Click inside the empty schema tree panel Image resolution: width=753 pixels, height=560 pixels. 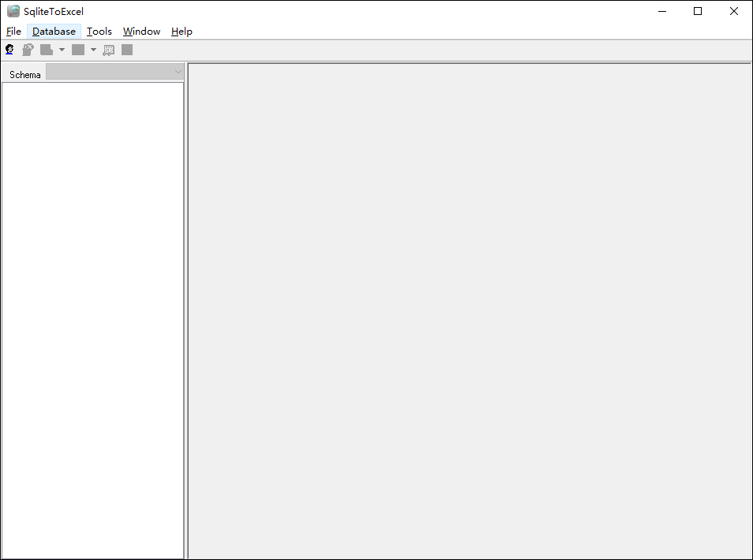click(92, 315)
